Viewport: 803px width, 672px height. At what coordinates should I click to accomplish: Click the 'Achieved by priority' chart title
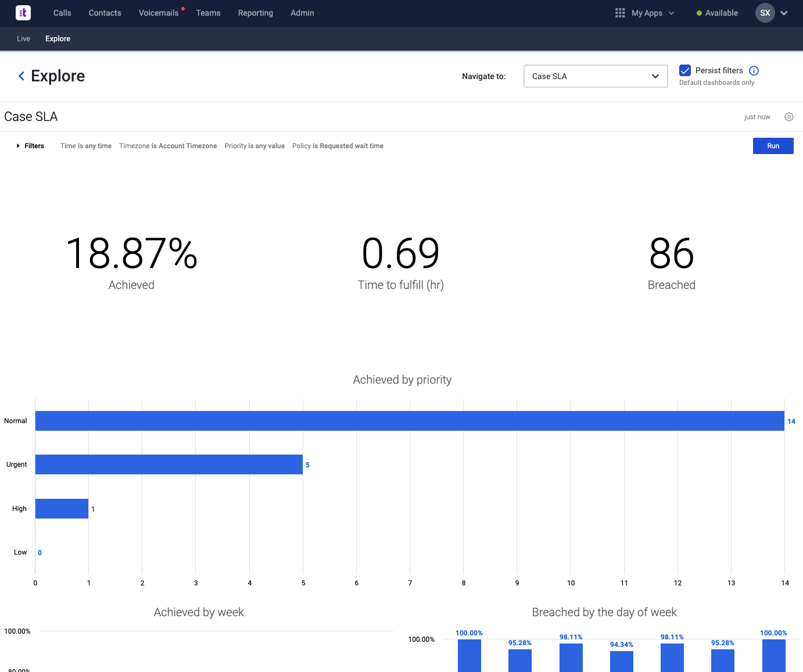(x=402, y=380)
